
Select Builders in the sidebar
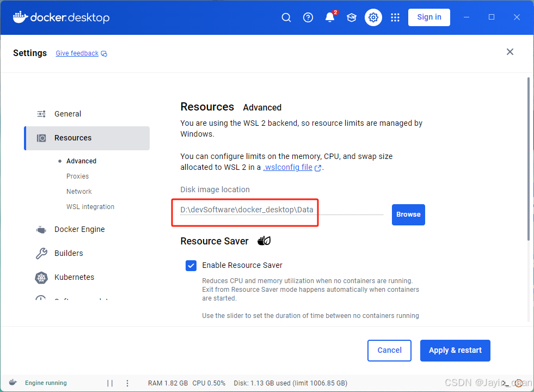tap(69, 253)
